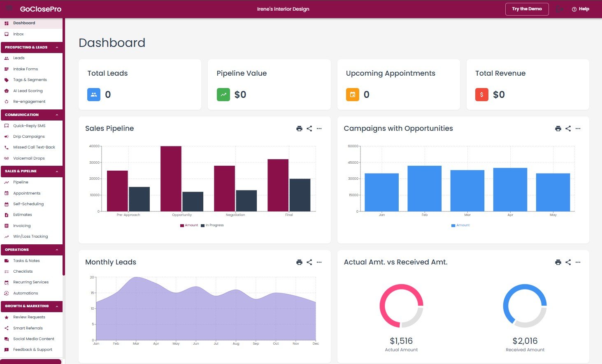Viewport: 602px width, 364px height.
Task: Toggle the 'Amount' legend in Sales Pipeline
Action: point(189,225)
